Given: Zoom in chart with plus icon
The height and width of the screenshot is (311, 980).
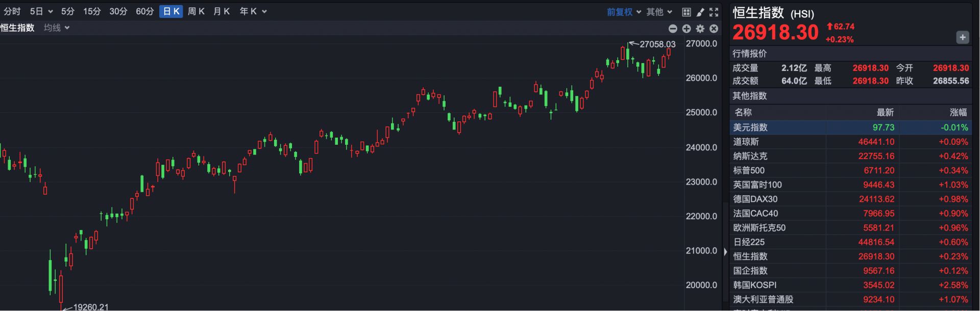Looking at the screenshot, I should 687,29.
